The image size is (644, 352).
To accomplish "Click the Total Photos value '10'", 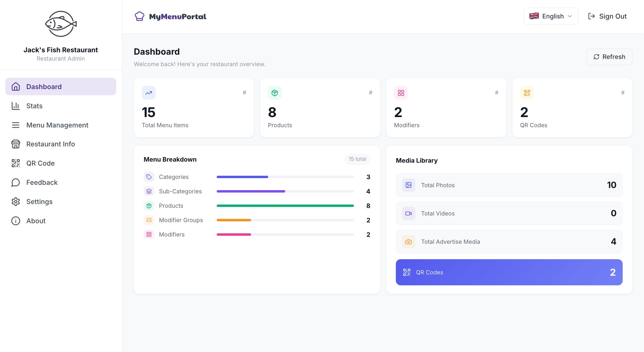I will coord(611,185).
